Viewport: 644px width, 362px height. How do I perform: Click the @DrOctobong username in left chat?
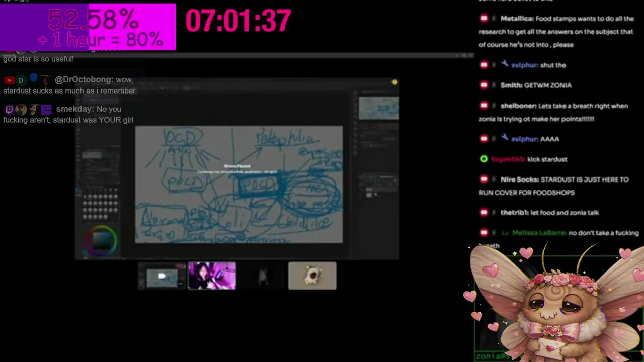83,80
